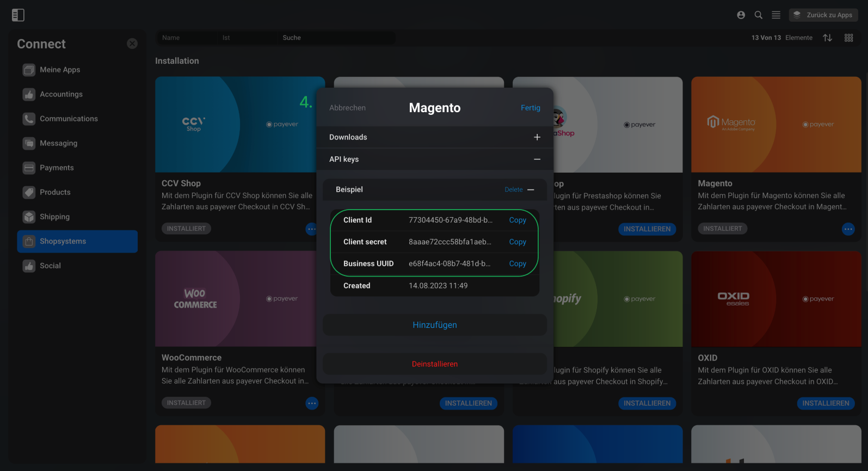Select Products category
The height and width of the screenshot is (471, 868).
click(77, 192)
